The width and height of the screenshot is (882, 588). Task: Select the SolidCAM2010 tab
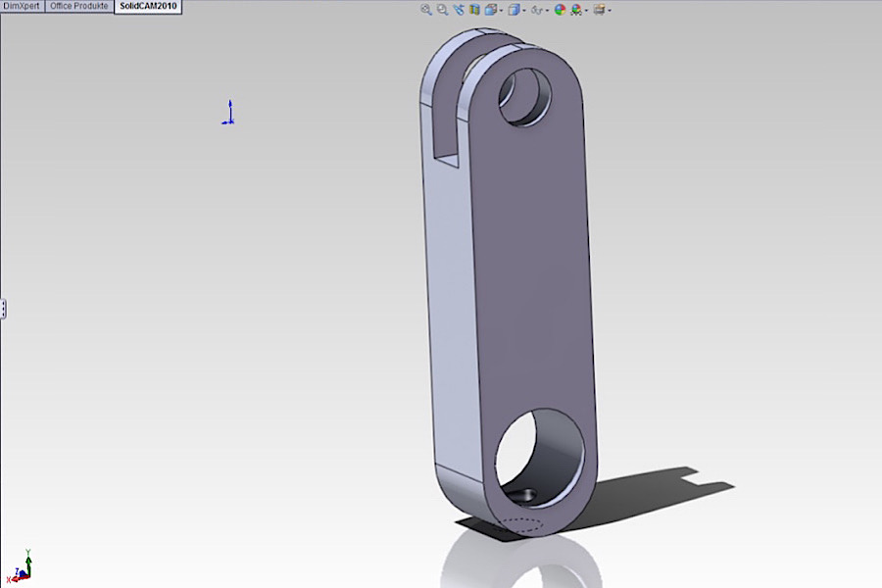(147, 6)
